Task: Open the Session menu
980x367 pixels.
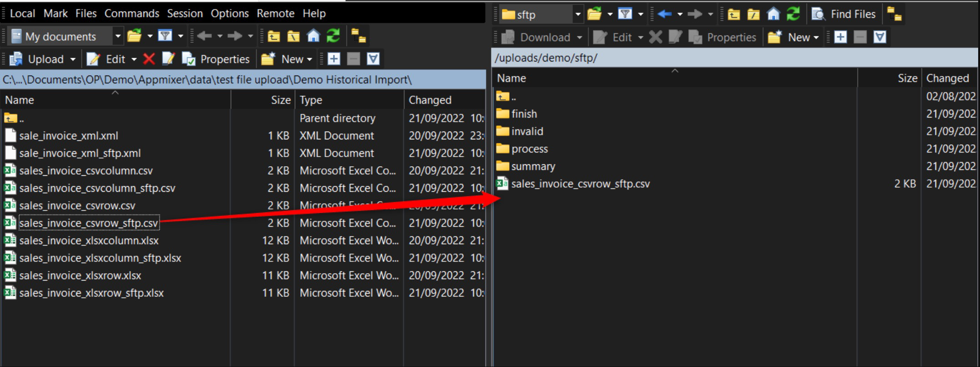Action: [185, 13]
